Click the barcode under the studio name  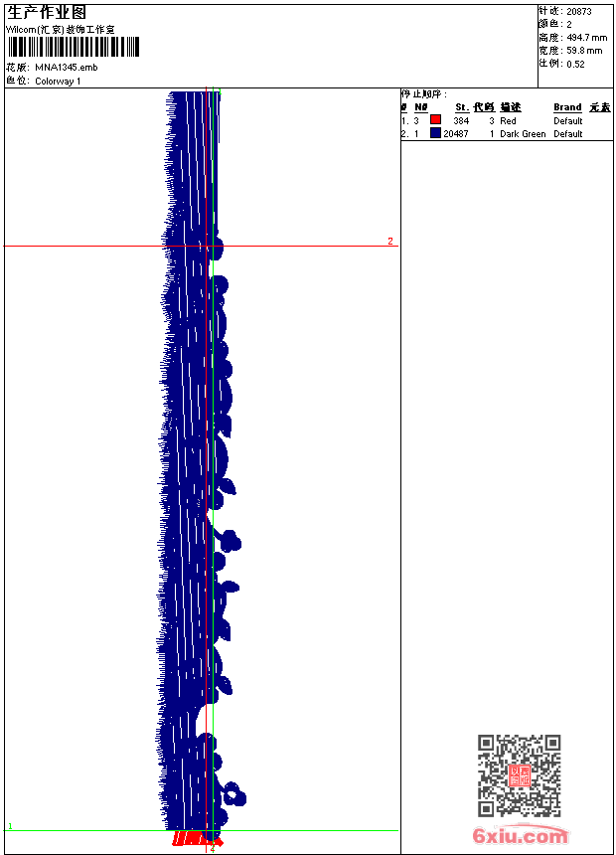click(x=74, y=47)
